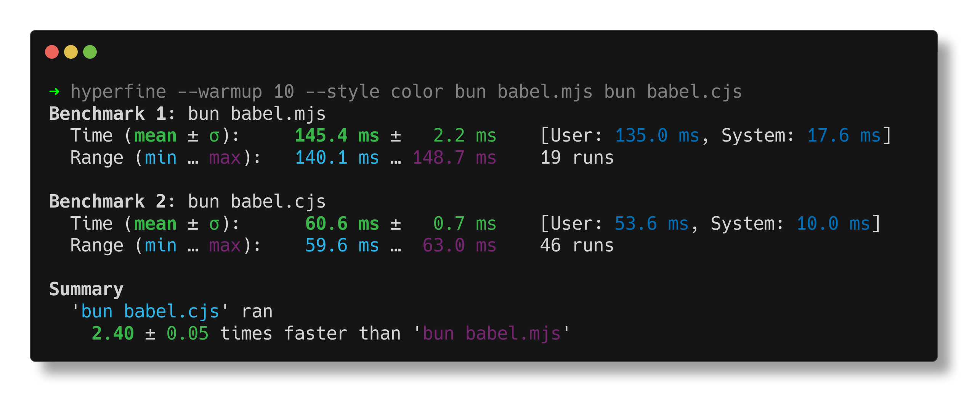980x404 pixels.
Task: Select the Summary heading
Action: click(x=86, y=289)
